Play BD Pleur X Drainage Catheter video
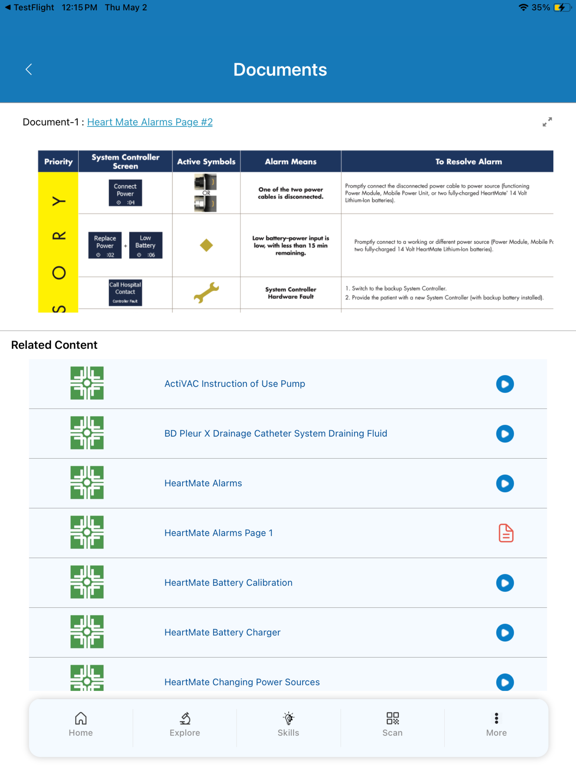 click(x=505, y=433)
